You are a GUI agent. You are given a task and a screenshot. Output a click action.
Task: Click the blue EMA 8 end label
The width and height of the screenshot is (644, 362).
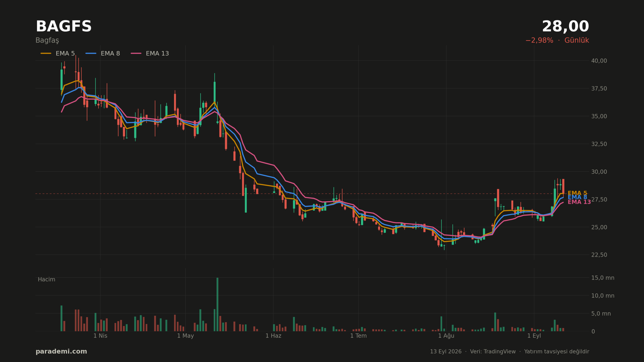(x=577, y=197)
